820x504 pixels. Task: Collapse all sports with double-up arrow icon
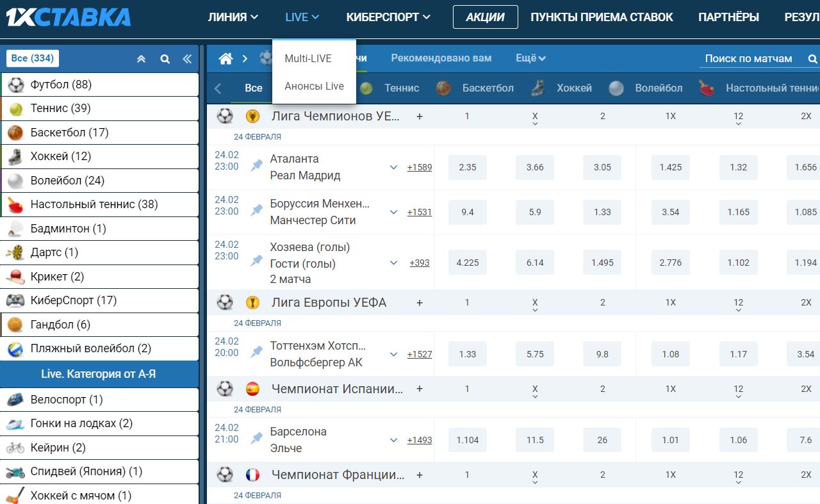click(142, 59)
